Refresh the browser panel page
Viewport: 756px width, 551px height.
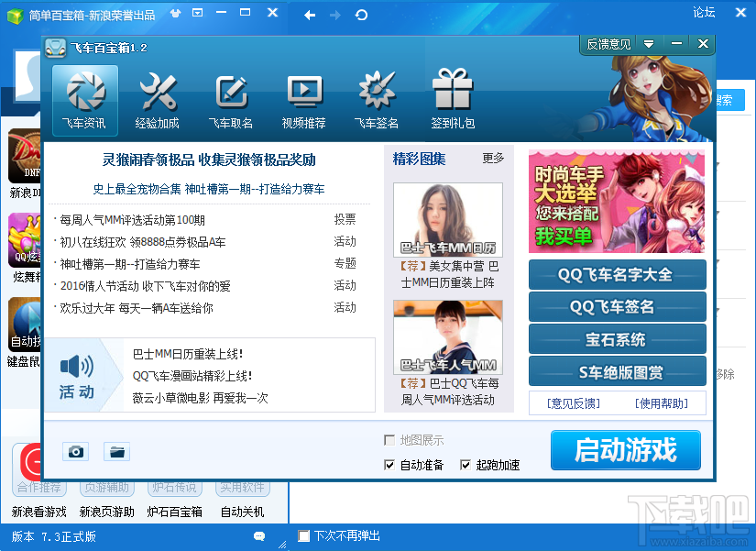coord(361,16)
